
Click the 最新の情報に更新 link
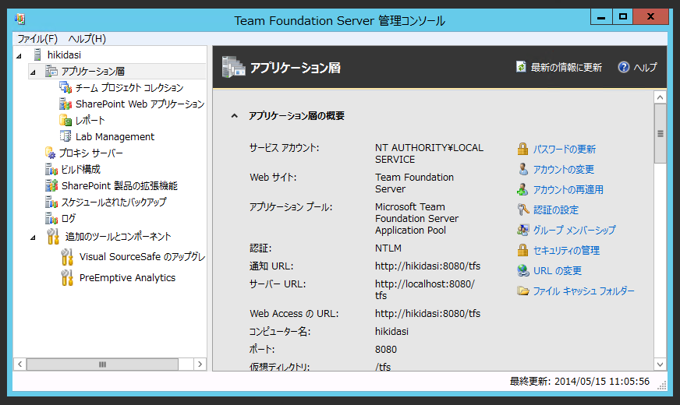[566, 67]
